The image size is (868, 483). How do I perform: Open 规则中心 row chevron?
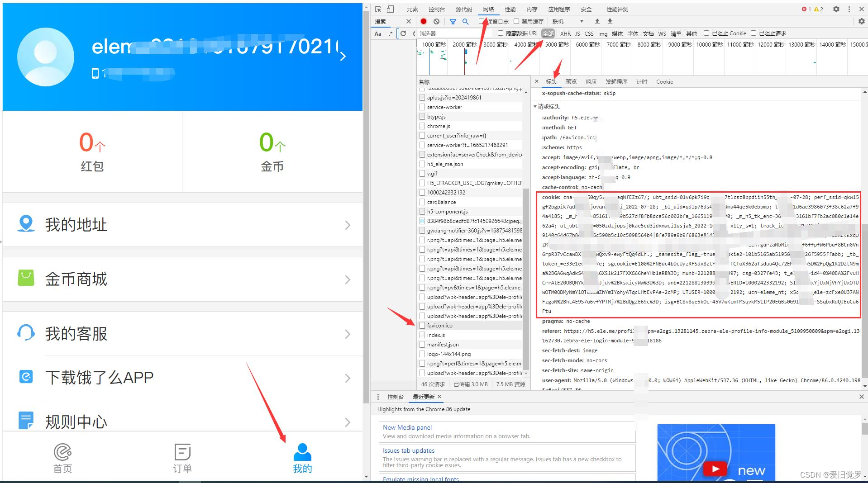click(348, 422)
